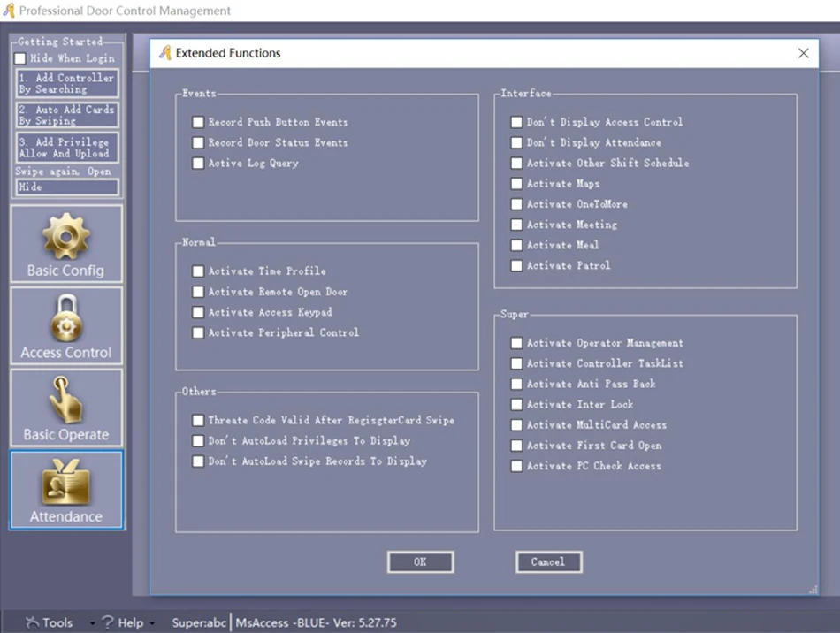Image resolution: width=840 pixels, height=633 pixels.
Task: Check Activate Meal option
Action: pos(516,245)
